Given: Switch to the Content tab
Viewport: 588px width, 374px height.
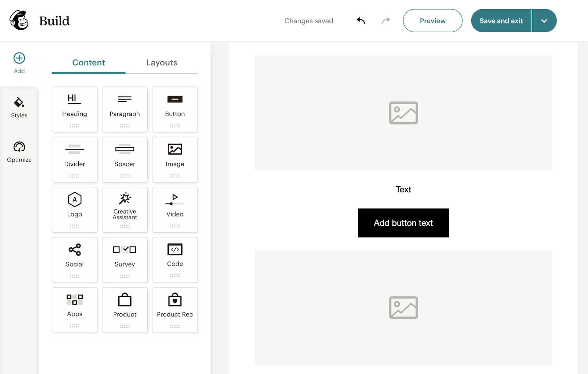Looking at the screenshot, I should [88, 62].
